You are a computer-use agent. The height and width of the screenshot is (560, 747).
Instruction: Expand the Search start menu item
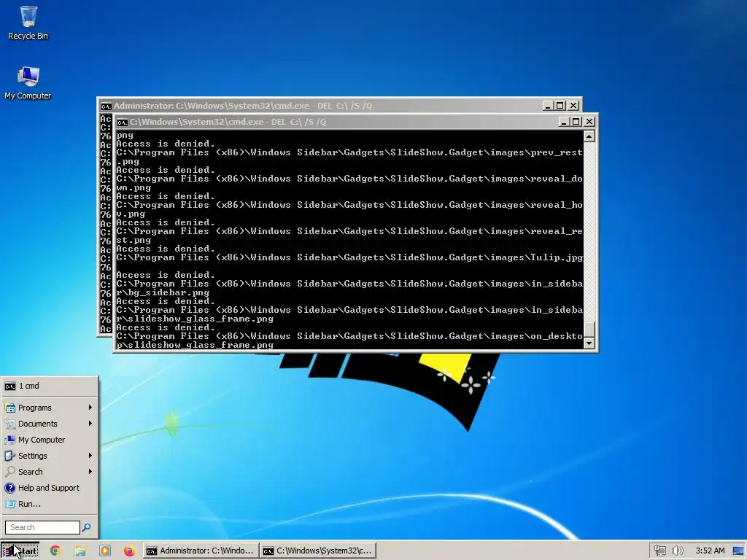pos(50,472)
